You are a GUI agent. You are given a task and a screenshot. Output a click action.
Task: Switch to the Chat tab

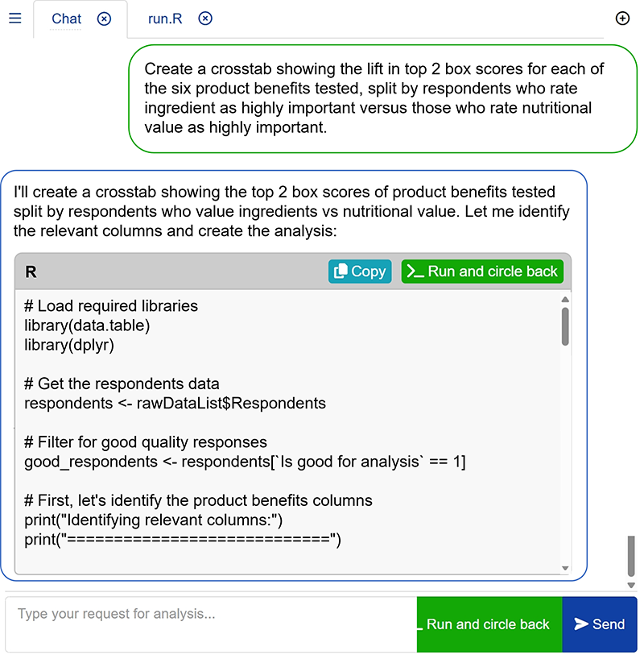[x=66, y=19]
